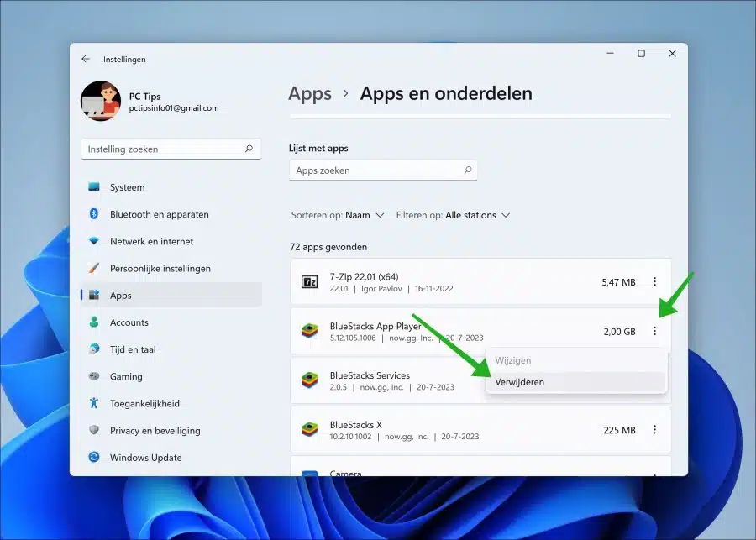The image size is (756, 540).
Task: Click the 72 apps gevonden text
Action: [328, 247]
